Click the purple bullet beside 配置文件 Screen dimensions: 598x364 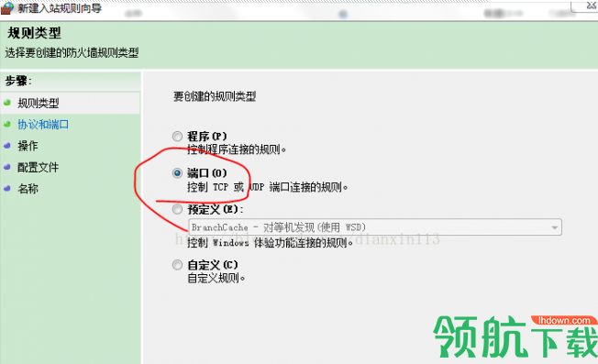coord(6,167)
